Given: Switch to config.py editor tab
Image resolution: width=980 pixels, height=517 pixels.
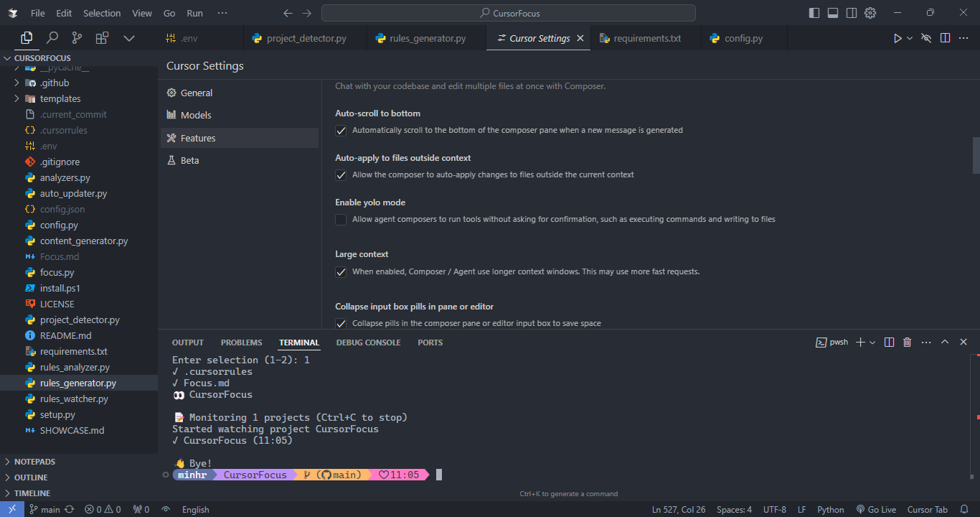Looking at the screenshot, I should [743, 38].
